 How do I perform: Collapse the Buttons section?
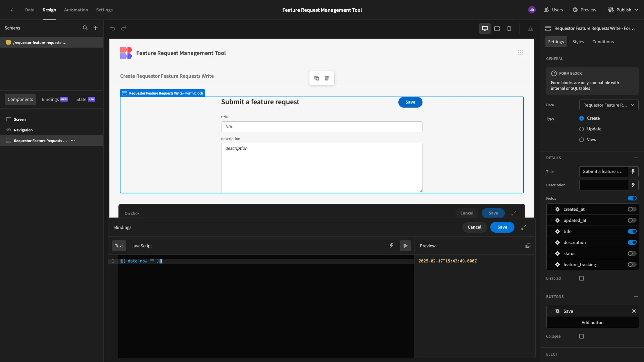(x=636, y=297)
